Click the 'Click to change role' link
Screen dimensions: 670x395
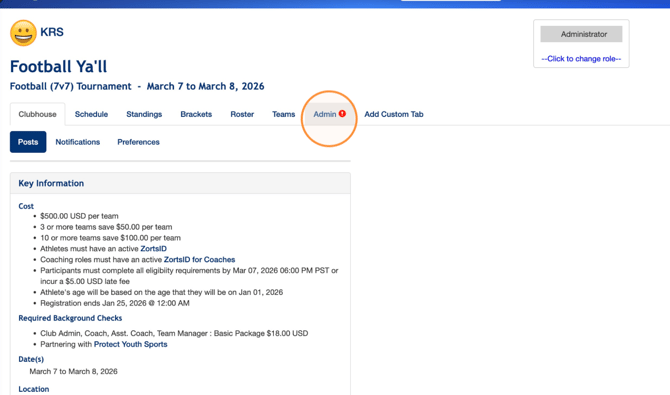[581, 59]
